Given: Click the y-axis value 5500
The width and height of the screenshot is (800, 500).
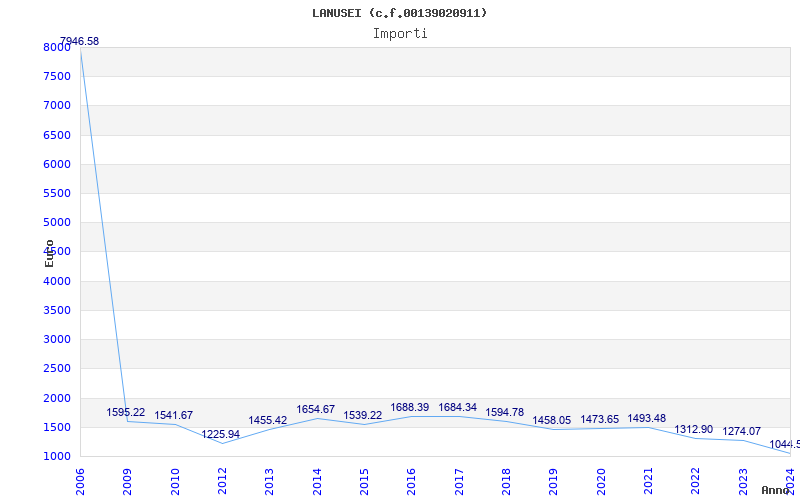Looking at the screenshot, I should click(57, 193).
